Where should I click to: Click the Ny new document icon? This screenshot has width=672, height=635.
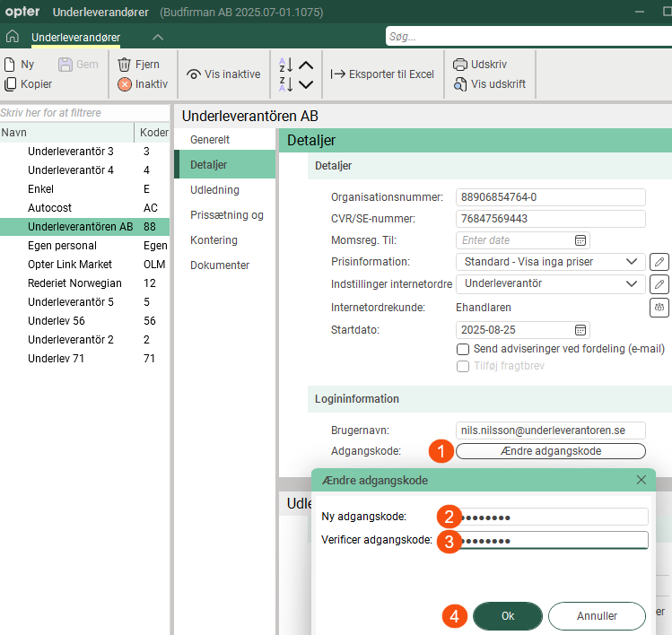10,65
